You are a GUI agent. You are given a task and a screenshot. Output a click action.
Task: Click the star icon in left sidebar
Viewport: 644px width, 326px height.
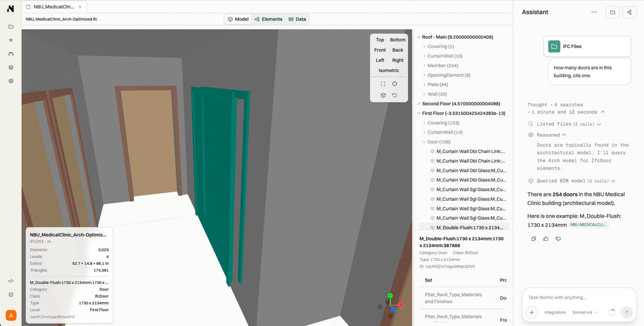coord(11,40)
